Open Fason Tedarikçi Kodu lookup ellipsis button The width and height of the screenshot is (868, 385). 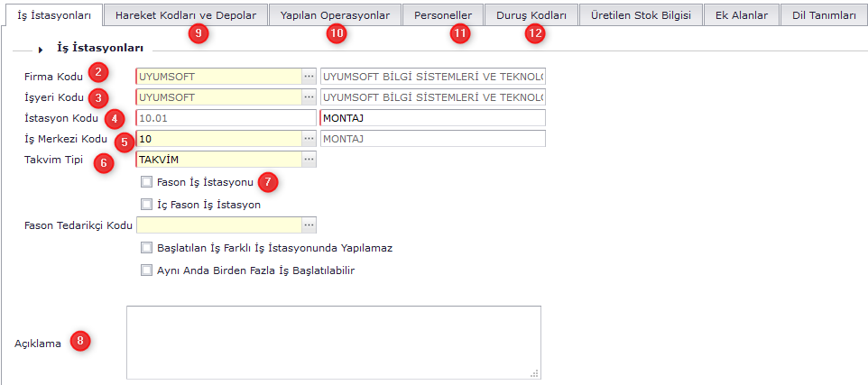tap(309, 225)
